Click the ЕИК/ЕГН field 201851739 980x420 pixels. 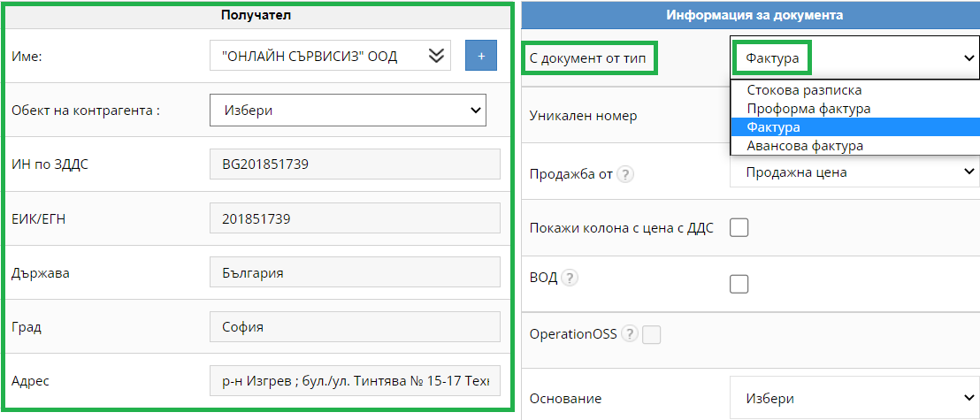[x=355, y=218]
